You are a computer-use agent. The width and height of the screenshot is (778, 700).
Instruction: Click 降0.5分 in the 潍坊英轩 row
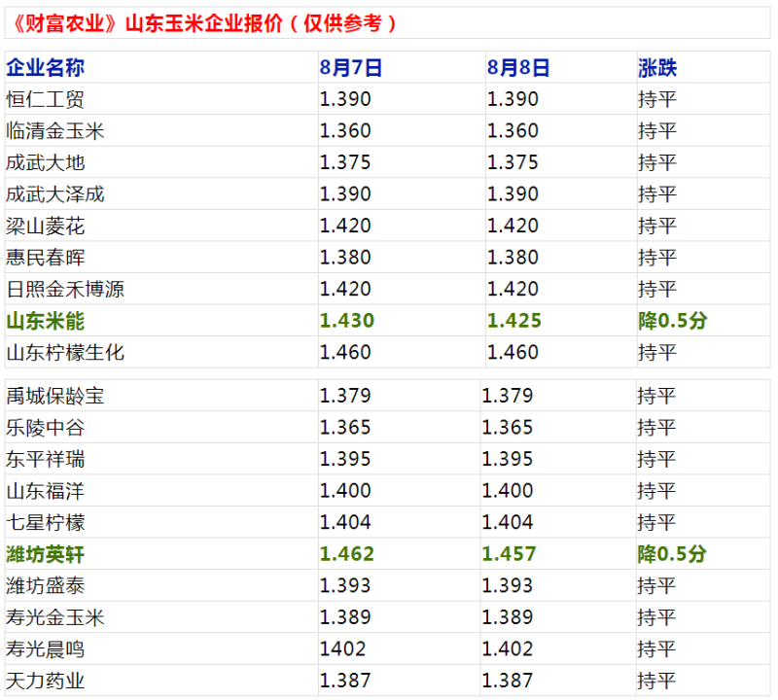coord(672,554)
